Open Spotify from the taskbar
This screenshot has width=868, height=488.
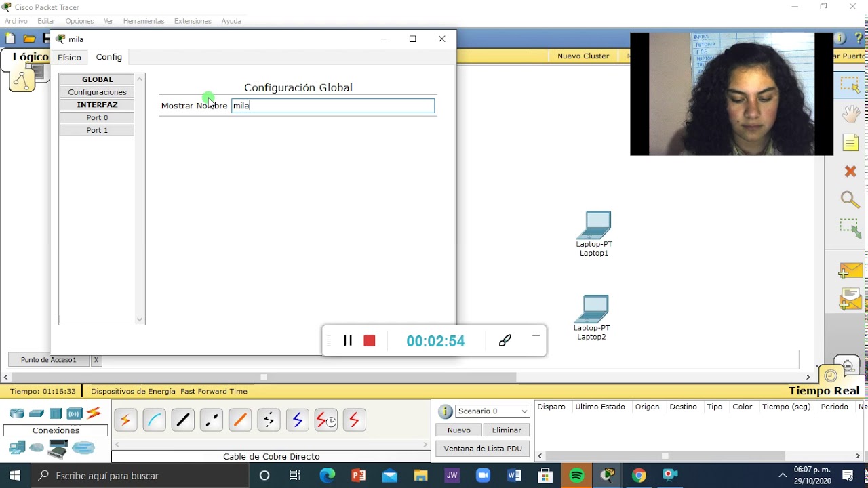click(x=576, y=476)
